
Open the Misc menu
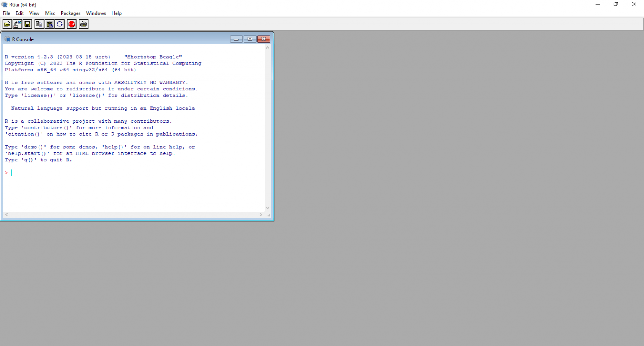(x=50, y=13)
